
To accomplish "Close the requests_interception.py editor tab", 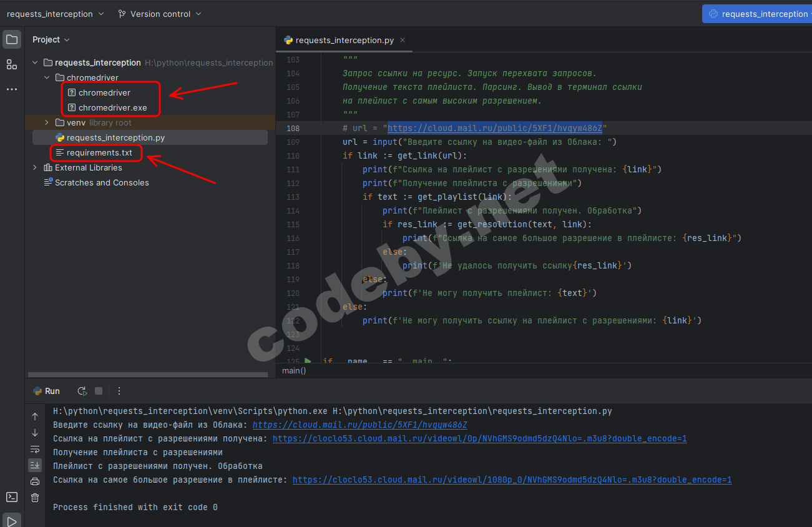I will [403, 40].
